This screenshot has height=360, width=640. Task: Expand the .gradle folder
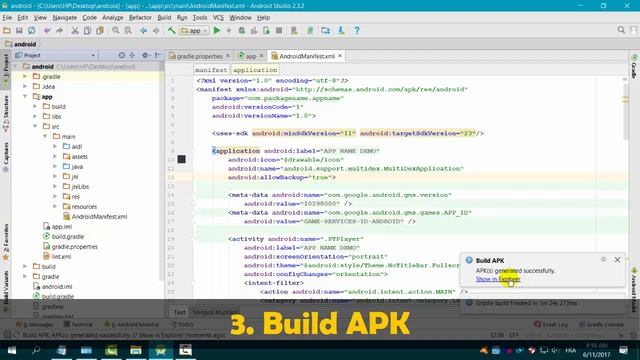(25, 76)
